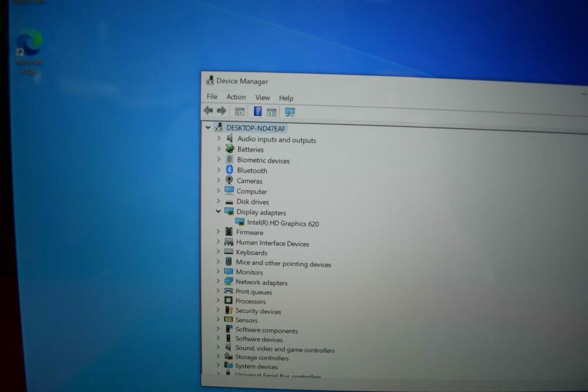
Task: Expand the Processors arrow
Action: 218,300
